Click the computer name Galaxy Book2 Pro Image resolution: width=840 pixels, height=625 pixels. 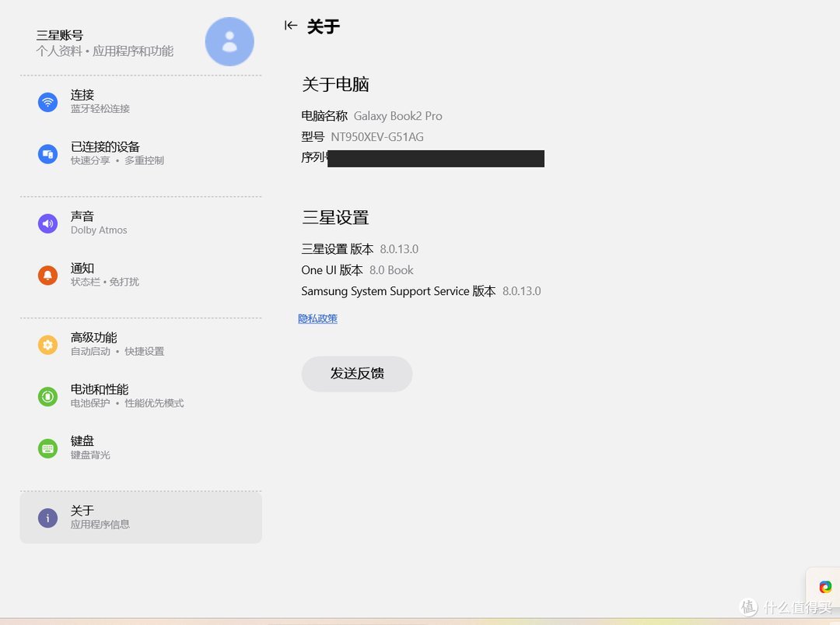click(398, 116)
